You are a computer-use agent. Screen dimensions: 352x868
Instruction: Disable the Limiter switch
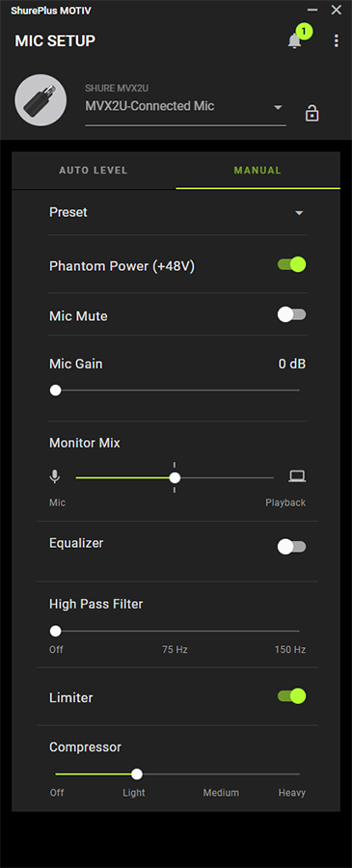click(291, 696)
